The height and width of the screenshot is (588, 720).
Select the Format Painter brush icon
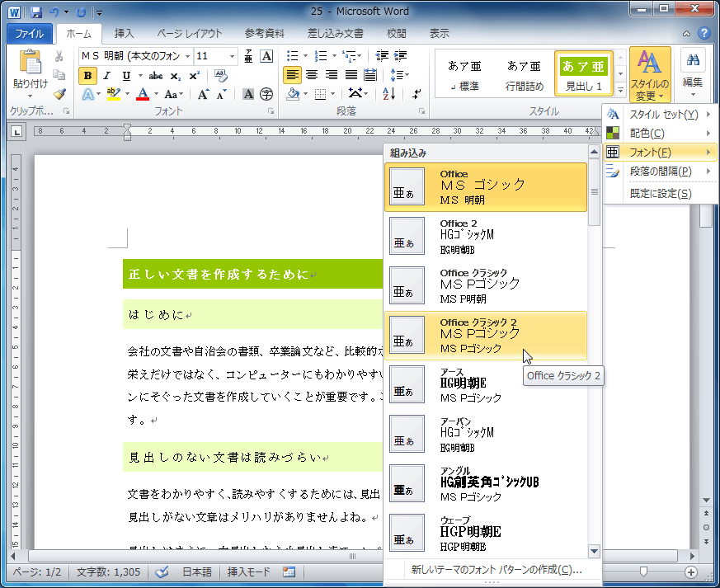point(59,94)
